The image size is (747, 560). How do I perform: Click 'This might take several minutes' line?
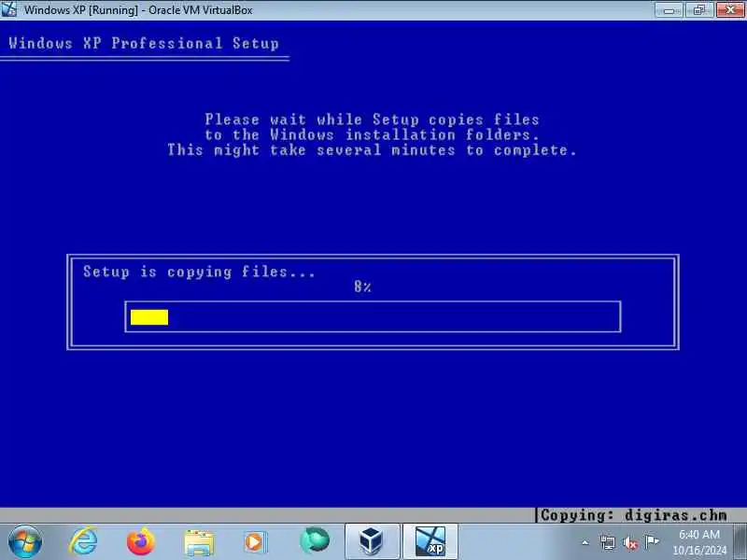coord(372,150)
